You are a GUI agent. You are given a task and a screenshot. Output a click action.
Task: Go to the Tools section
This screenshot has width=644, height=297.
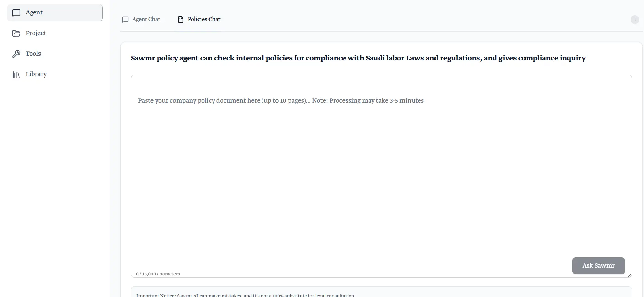pyautogui.click(x=33, y=54)
